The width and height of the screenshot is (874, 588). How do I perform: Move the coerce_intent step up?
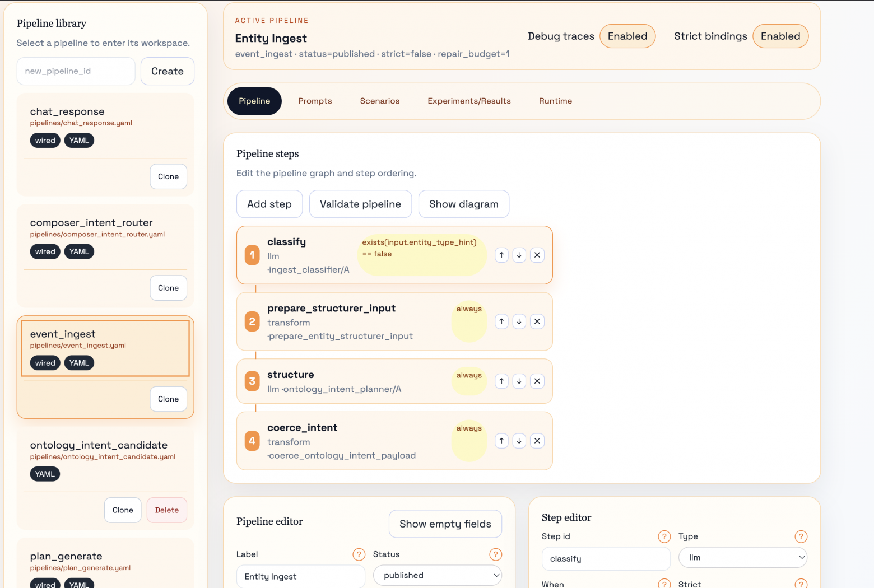pyautogui.click(x=501, y=441)
